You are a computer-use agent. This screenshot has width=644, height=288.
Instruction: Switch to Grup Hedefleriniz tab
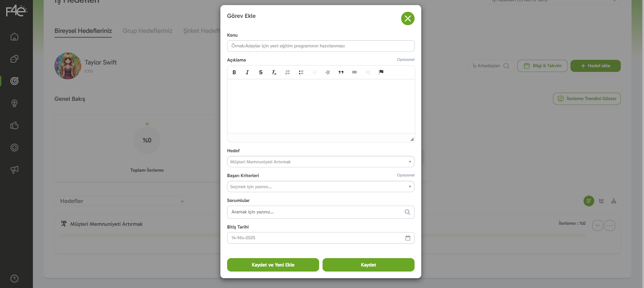coord(147,31)
